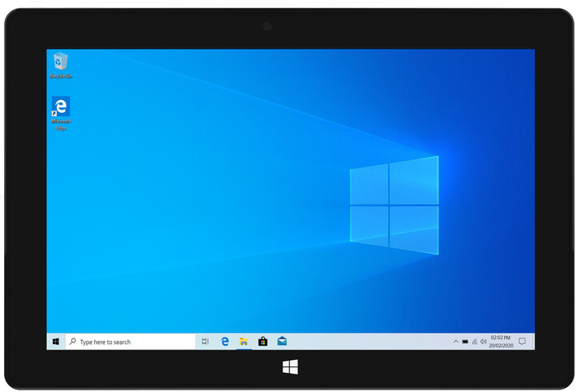576x392 pixels.
Task: Open the Wi-Fi network tray icon
Action: (474, 342)
